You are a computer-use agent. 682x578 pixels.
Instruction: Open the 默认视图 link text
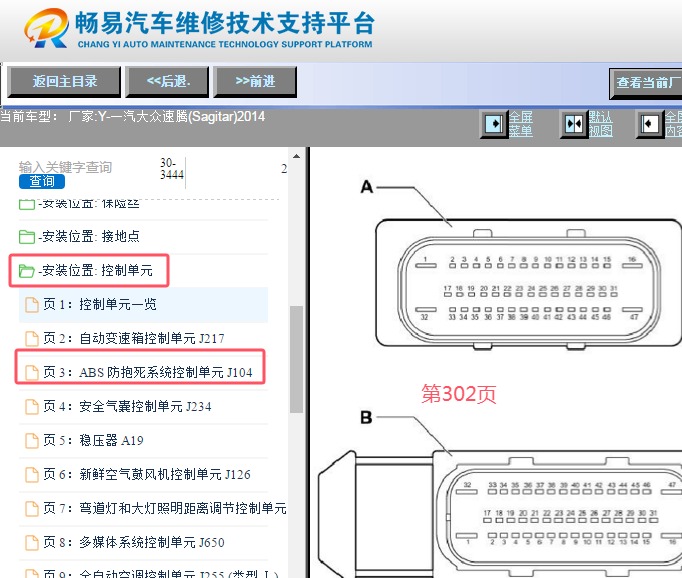pyautogui.click(x=601, y=124)
